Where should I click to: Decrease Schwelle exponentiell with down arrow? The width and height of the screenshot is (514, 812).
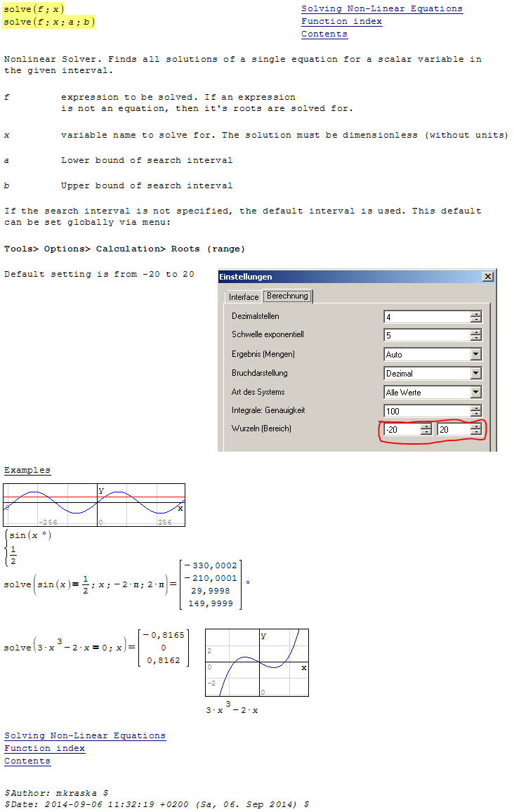476,339
